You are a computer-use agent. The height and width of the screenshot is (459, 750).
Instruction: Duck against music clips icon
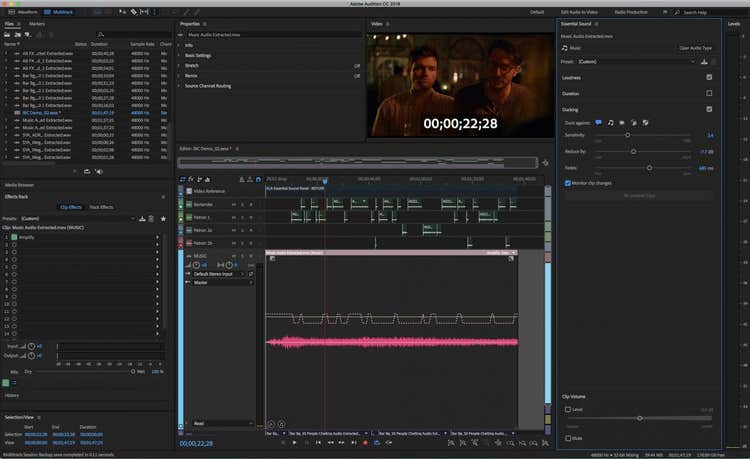pyautogui.click(x=611, y=122)
